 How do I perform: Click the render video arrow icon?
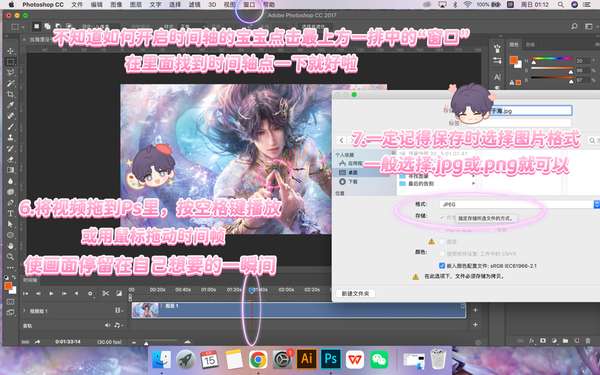37,342
